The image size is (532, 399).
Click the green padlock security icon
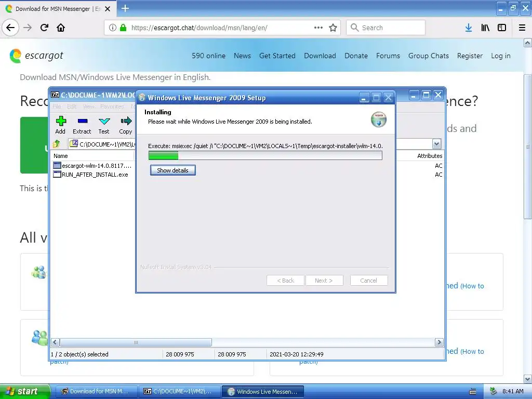[123, 28]
